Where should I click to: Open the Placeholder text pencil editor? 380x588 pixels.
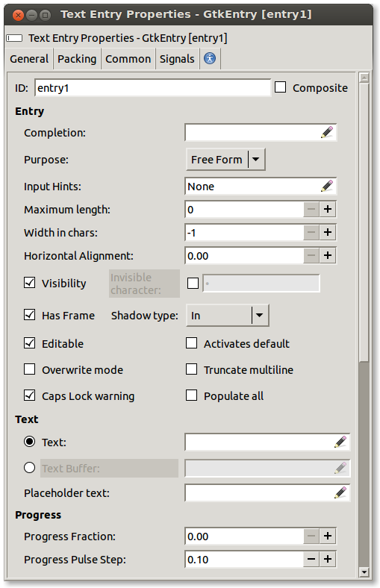[x=340, y=492]
